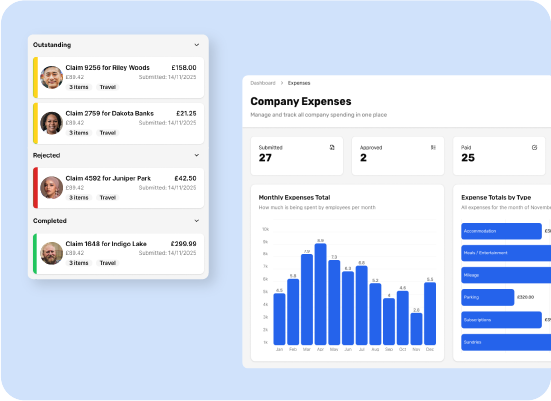Collapse the Completed section chevron
Screen dimensions: 551x401
197,221
